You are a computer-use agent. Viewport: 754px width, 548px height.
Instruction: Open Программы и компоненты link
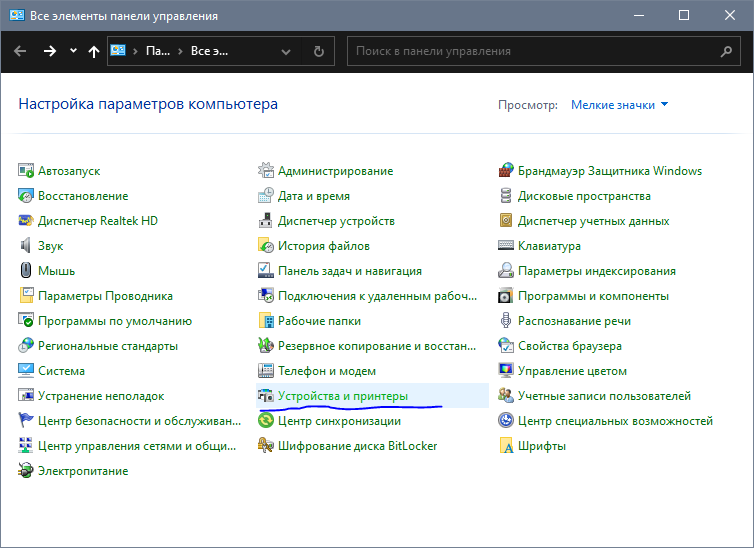(593, 296)
